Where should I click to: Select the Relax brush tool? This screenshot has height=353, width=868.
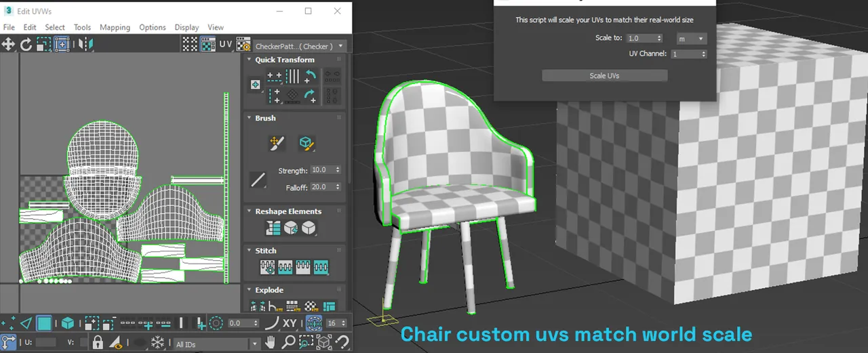coord(307,143)
